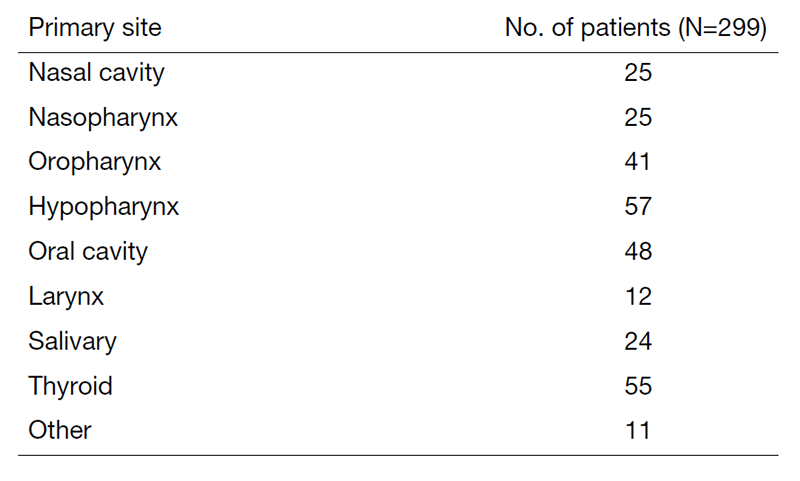Select the 'Other' row label
Screen dimensions: 800x481
(x=60, y=430)
